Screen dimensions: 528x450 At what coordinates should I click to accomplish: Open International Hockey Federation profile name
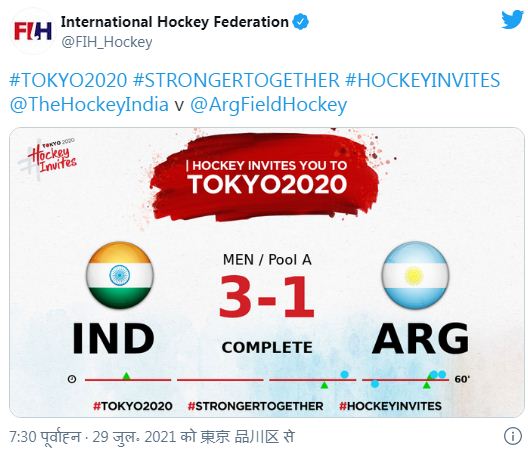click(x=174, y=22)
